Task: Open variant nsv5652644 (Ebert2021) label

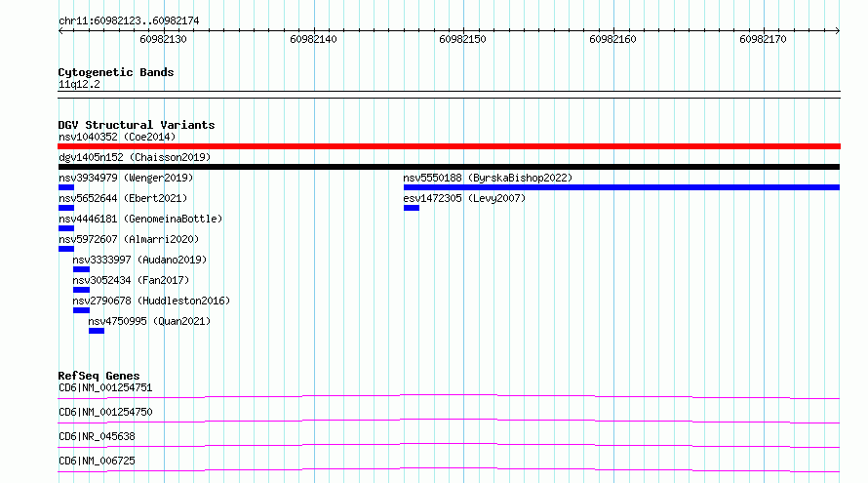Action: pyautogui.click(x=123, y=198)
